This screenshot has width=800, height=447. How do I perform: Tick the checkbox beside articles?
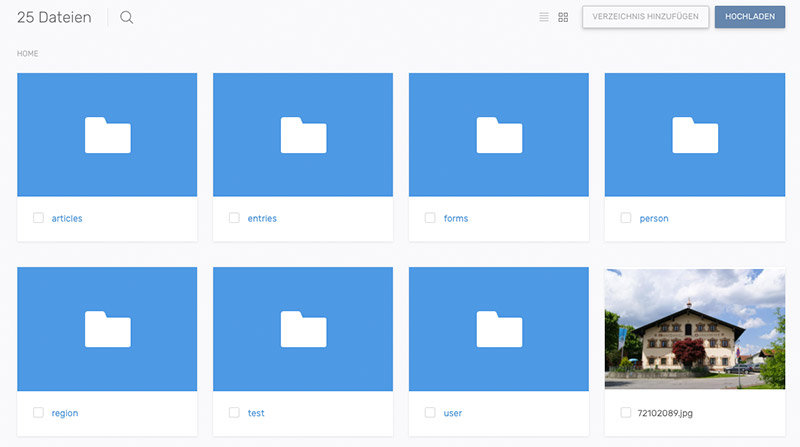pyautogui.click(x=38, y=218)
